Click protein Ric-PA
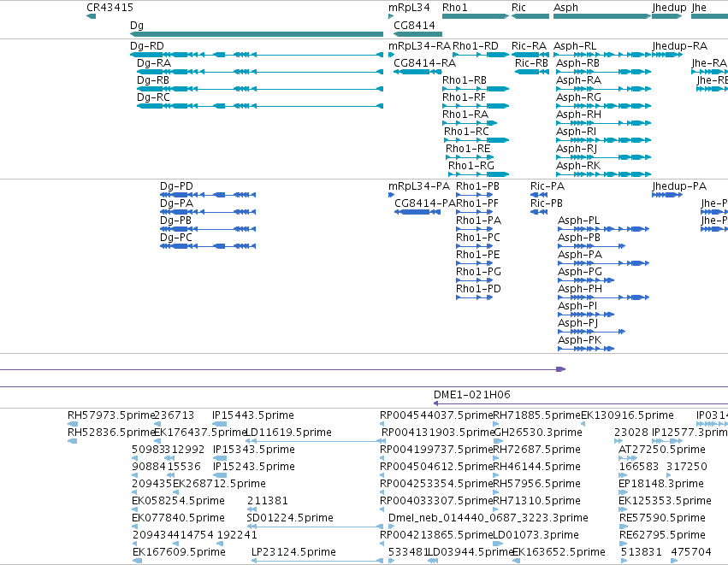 pos(539,195)
